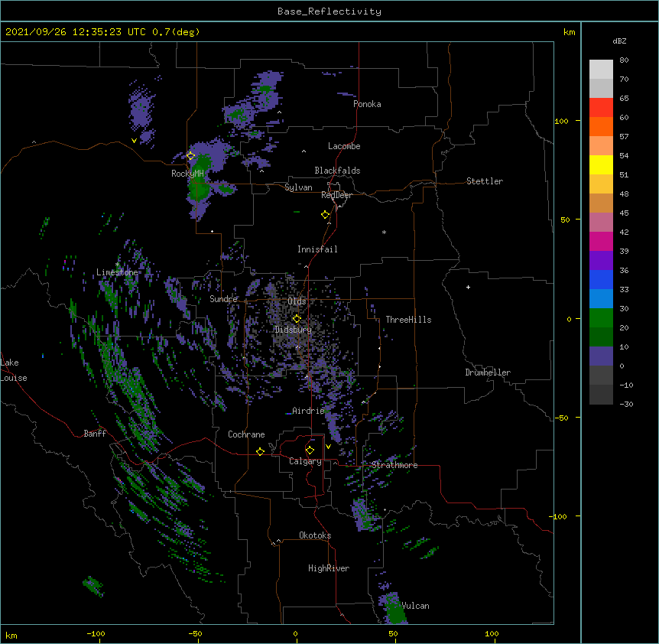Select the RedDeer label
The image size is (659, 644).
point(336,195)
